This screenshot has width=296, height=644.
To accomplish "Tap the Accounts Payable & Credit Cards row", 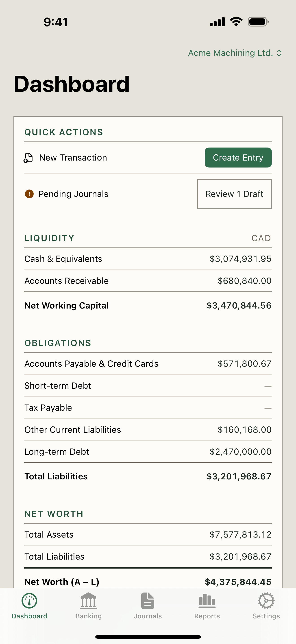I will point(148,364).
